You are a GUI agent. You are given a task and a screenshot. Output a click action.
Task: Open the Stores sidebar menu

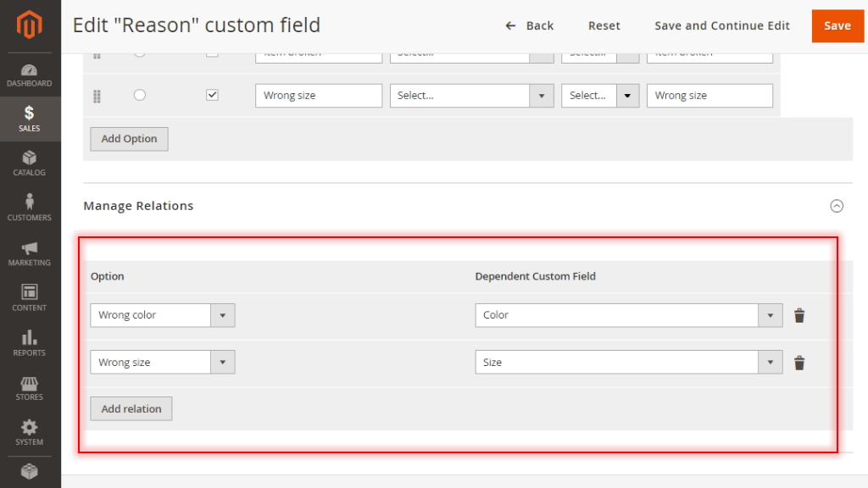pyautogui.click(x=30, y=388)
